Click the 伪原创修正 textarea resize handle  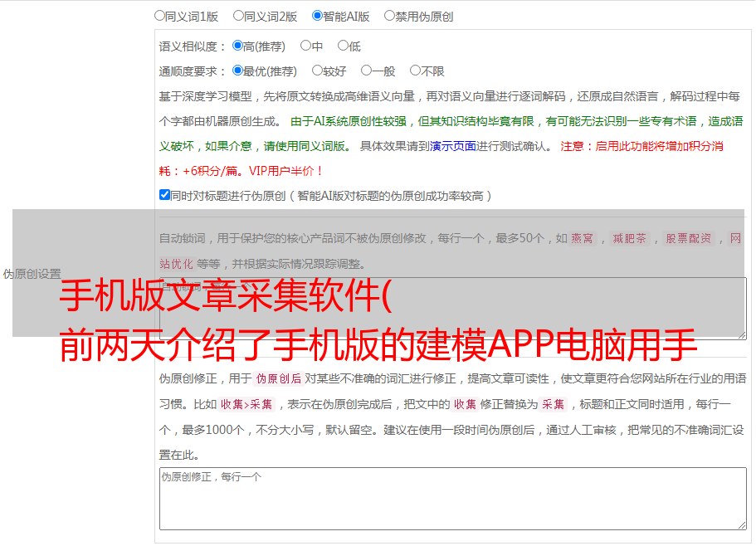pos(742,525)
